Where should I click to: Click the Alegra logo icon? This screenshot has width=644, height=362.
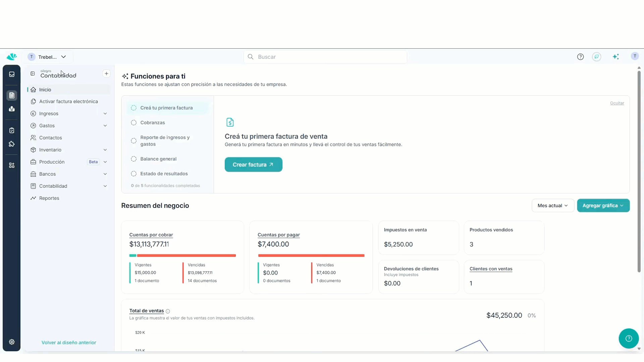(12, 57)
